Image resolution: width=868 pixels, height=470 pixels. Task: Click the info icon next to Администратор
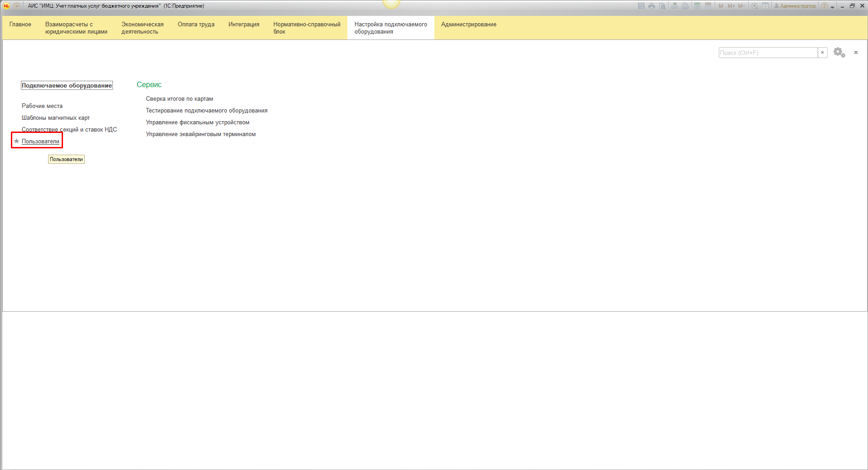(x=824, y=6)
